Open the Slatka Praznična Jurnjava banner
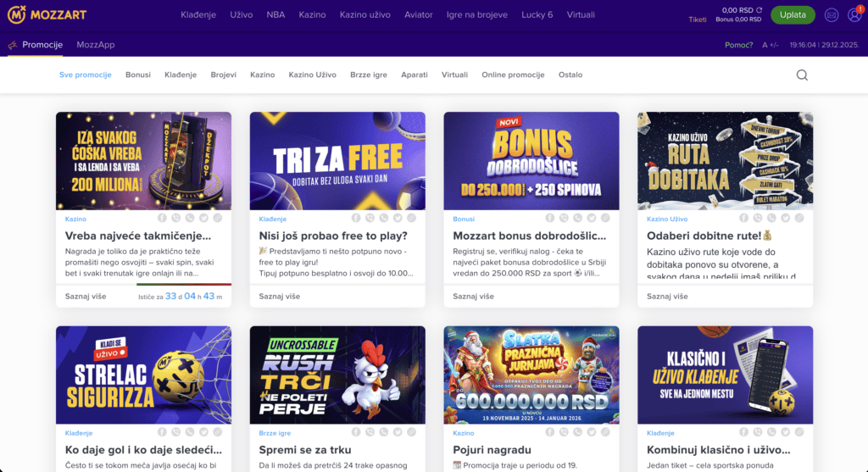This screenshot has width=868, height=472. point(531,375)
